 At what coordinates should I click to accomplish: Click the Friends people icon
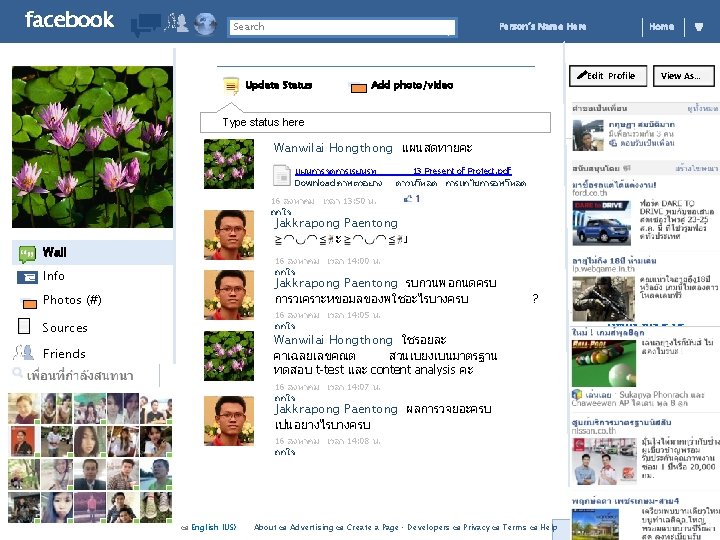pos(23,352)
